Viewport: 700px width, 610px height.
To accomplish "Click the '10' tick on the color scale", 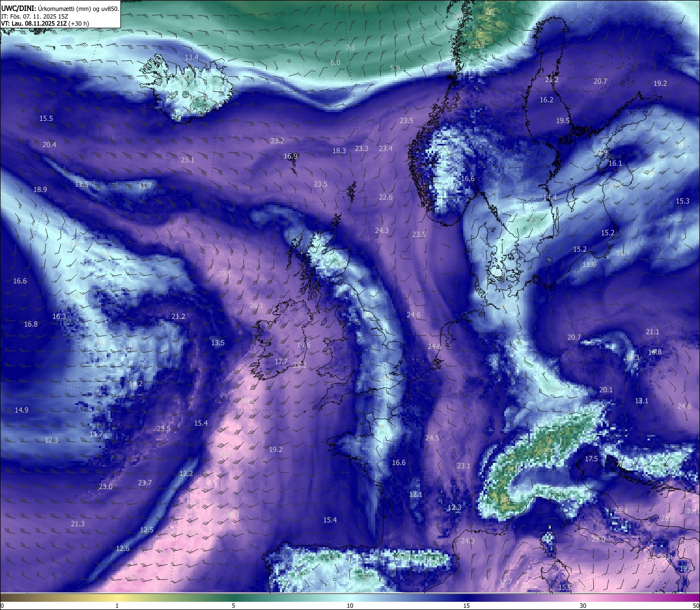I will tap(350, 605).
